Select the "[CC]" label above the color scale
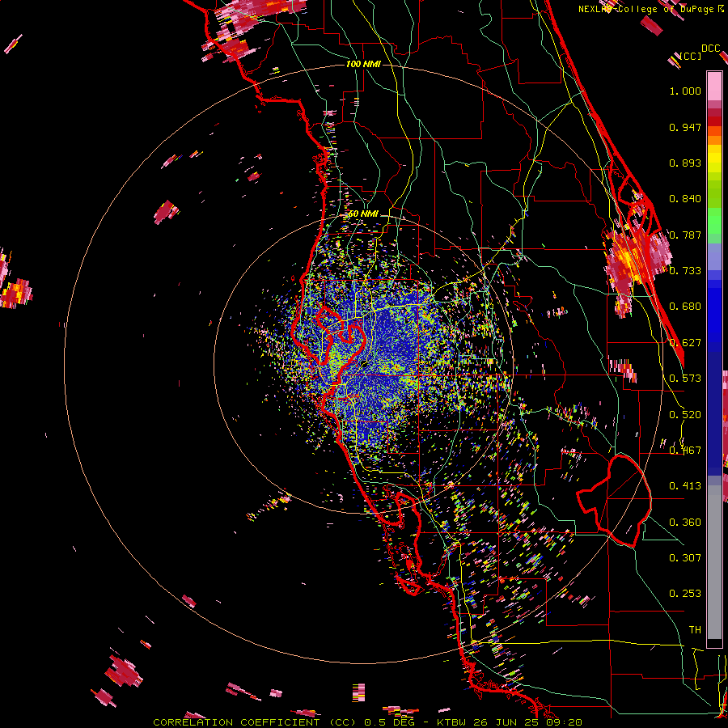 click(x=691, y=56)
